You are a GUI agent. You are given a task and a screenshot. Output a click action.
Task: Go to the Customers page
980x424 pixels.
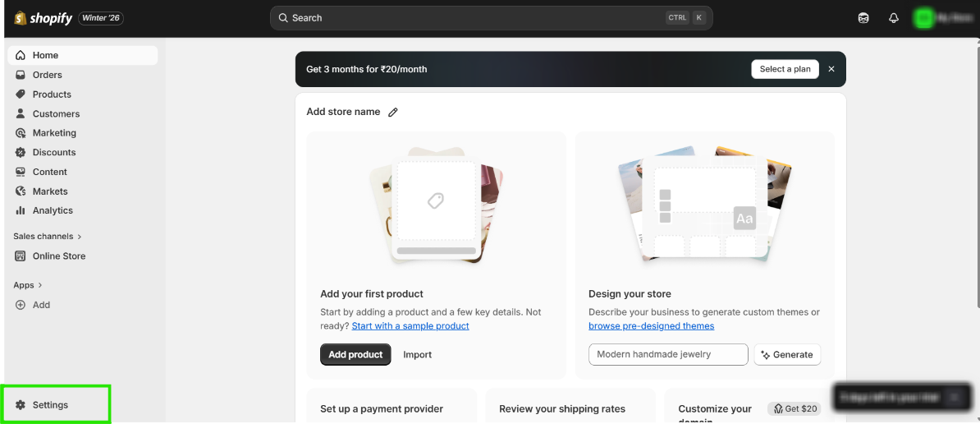coord(56,113)
